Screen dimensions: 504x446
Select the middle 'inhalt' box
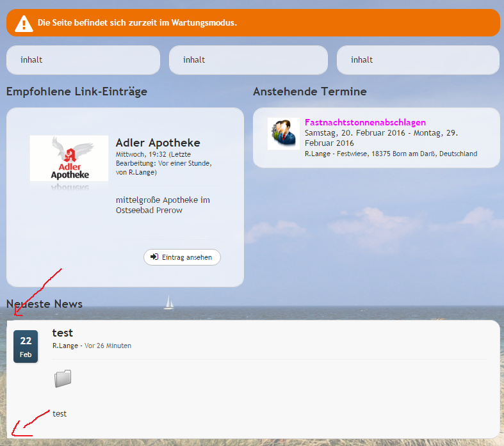[248, 60]
